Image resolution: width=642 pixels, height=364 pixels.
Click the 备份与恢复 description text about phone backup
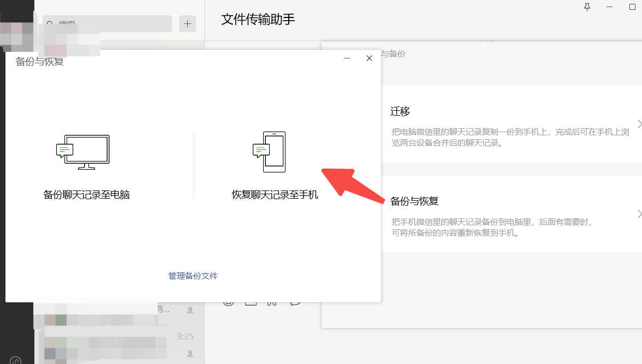coord(492,227)
